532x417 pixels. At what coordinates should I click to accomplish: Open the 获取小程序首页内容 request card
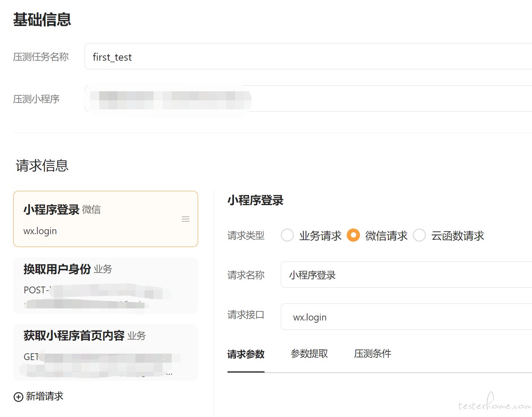pyautogui.click(x=106, y=352)
